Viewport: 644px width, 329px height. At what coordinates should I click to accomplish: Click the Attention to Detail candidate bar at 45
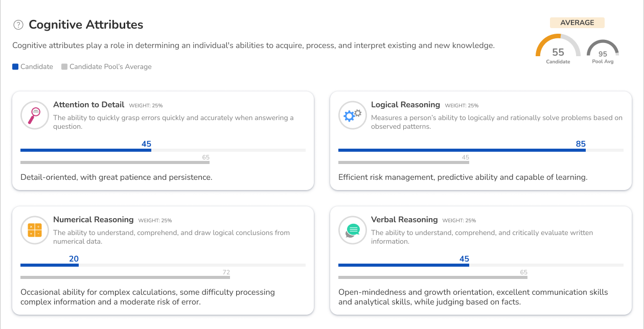point(86,150)
